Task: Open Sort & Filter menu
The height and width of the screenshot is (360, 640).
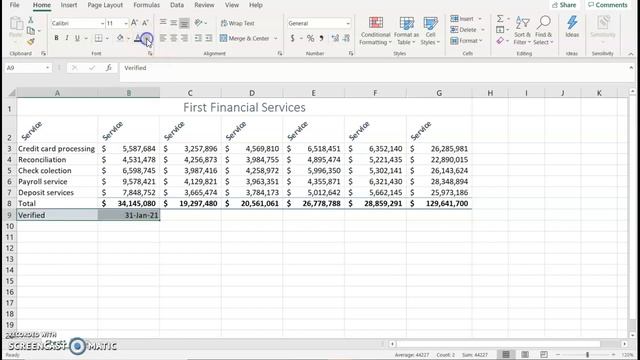Action: point(522,31)
